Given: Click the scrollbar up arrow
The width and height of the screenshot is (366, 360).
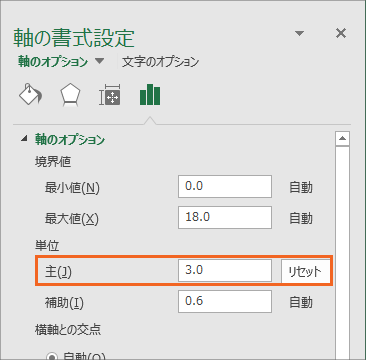Looking at the screenshot, I should 342,138.
